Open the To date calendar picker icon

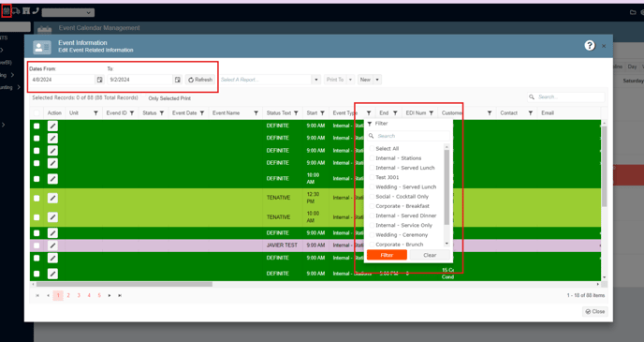[178, 80]
